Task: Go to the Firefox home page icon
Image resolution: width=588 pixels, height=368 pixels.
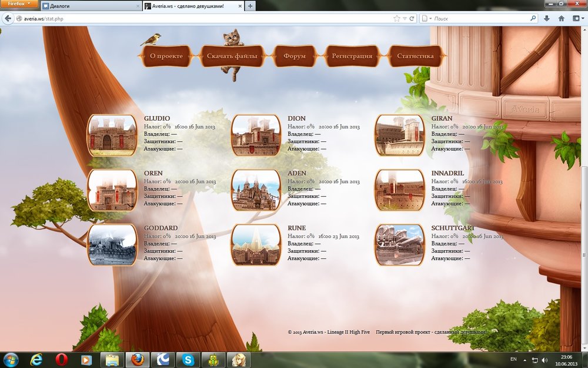Action: [561, 18]
